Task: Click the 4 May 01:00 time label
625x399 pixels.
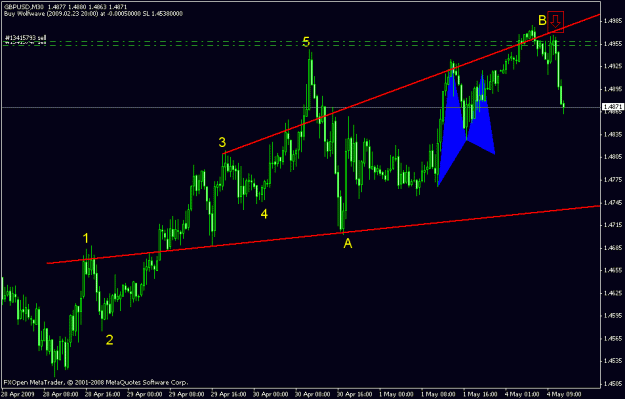Action: pyautogui.click(x=522, y=394)
